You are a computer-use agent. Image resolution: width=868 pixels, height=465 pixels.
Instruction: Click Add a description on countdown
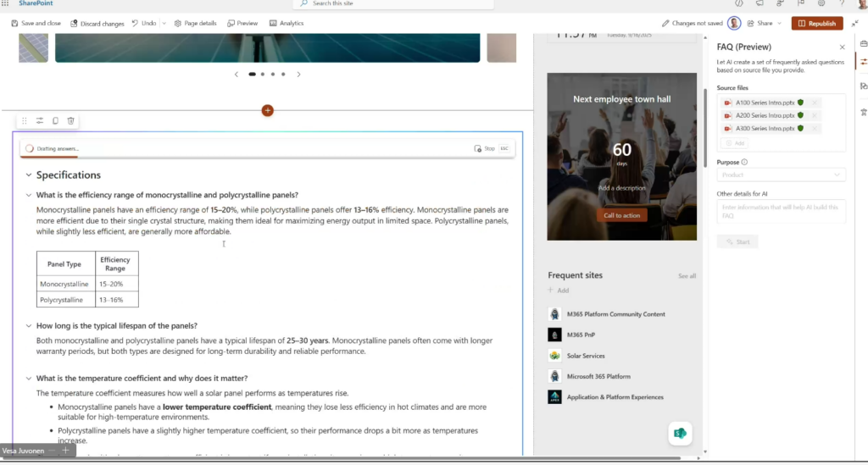coord(621,188)
